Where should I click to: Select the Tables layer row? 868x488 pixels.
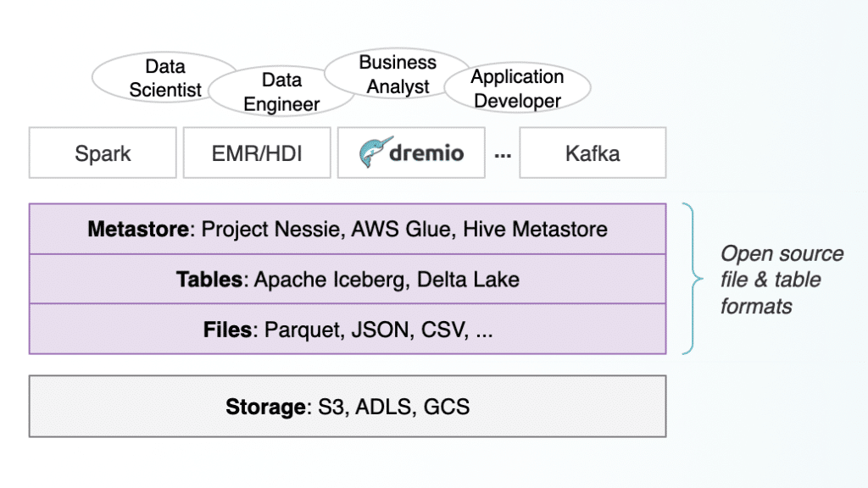[348, 279]
